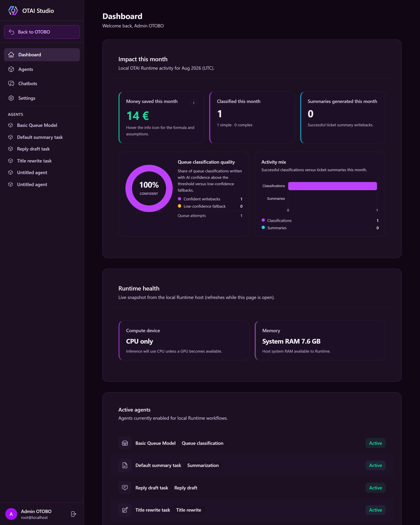Click the inbox icon for Basic Queue Model
This screenshot has height=525, width=420.
(x=125, y=443)
